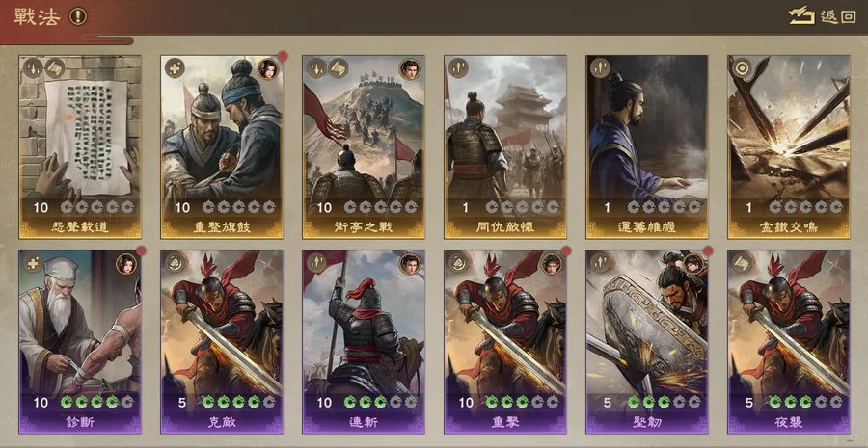Click the scroll icon on 怨聲載道 card
Screen dimensions: 868x448
pos(54,68)
